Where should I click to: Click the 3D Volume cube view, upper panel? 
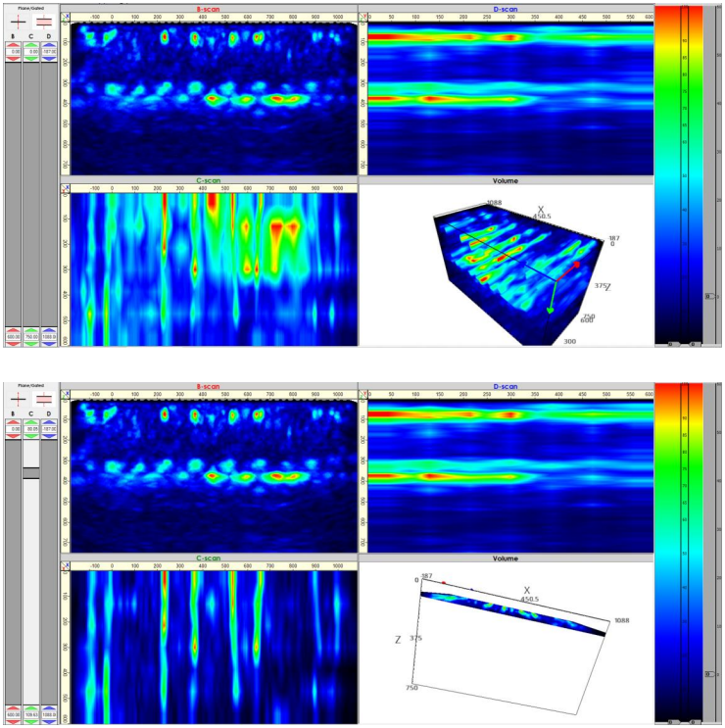point(519,273)
